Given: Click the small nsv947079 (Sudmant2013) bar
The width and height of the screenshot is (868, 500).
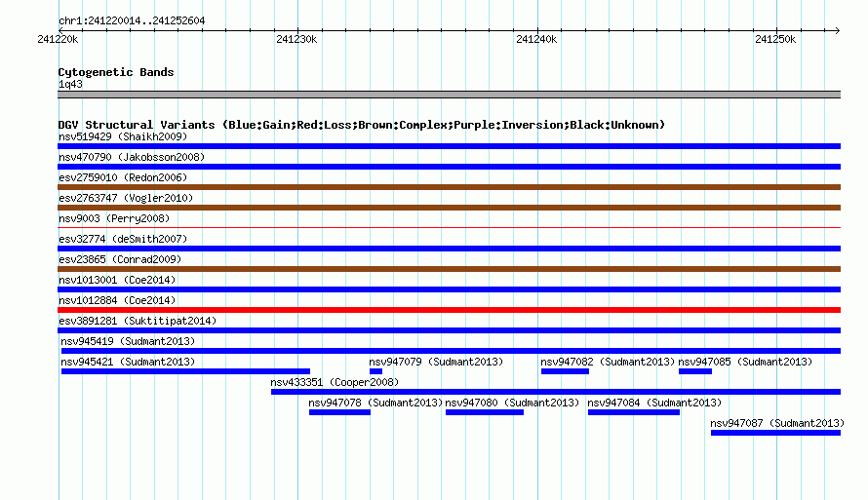Looking at the screenshot, I should tap(375, 371).
